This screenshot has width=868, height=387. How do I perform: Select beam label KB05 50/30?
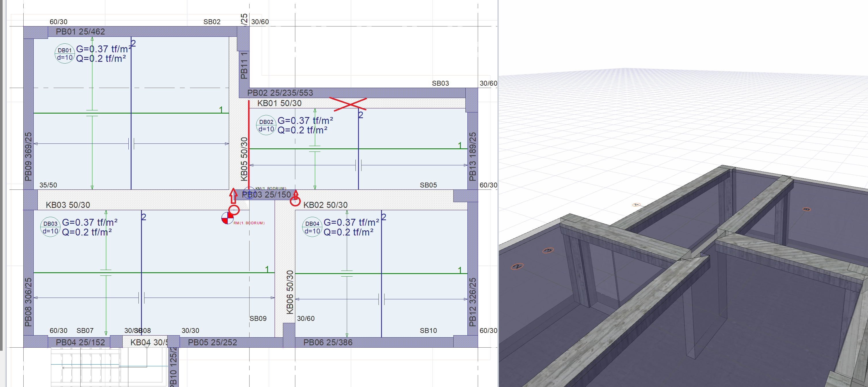coord(244,159)
